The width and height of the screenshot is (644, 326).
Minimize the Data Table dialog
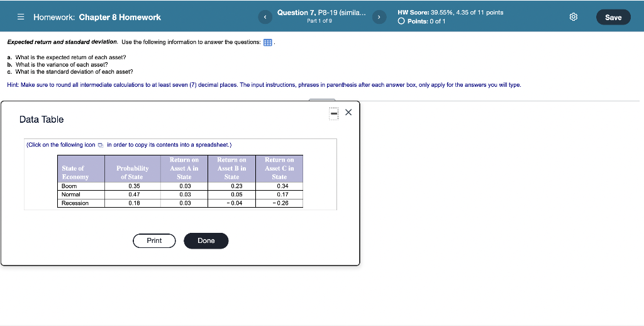pos(334,113)
